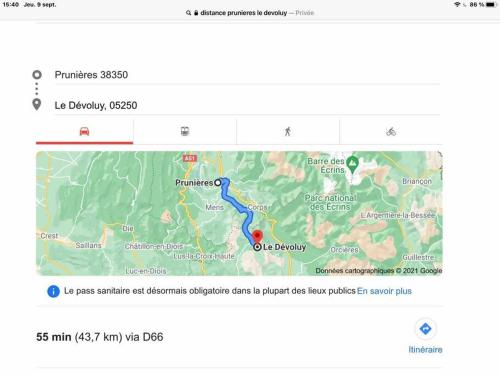Click the Crest label on the map
Screen dimensions: 500x375
coord(49,236)
